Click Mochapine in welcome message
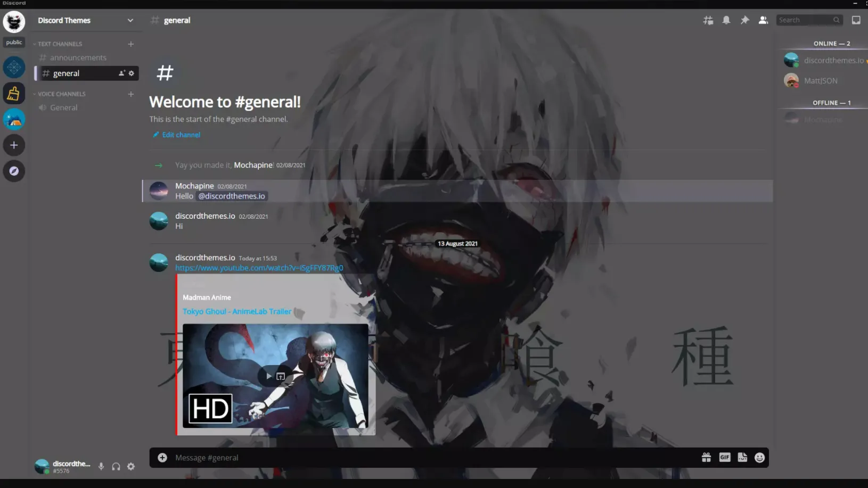 pyautogui.click(x=253, y=166)
